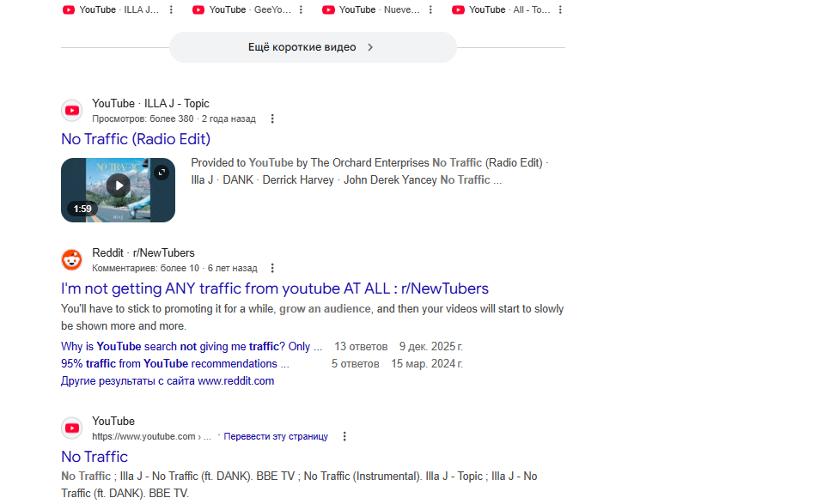Open more options for ILLA J short video
823x504 pixels.
(x=171, y=9)
